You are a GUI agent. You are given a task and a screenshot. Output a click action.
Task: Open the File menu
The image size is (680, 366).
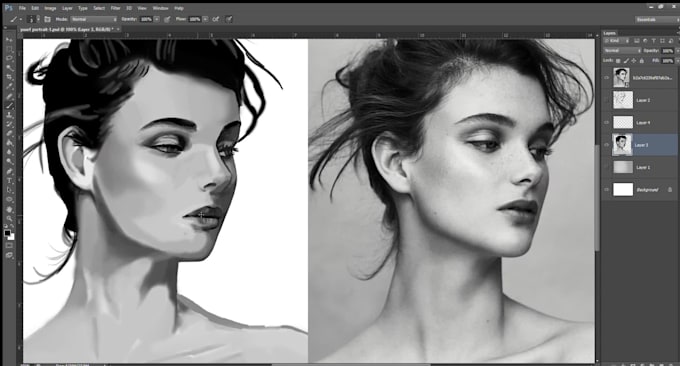click(22, 8)
